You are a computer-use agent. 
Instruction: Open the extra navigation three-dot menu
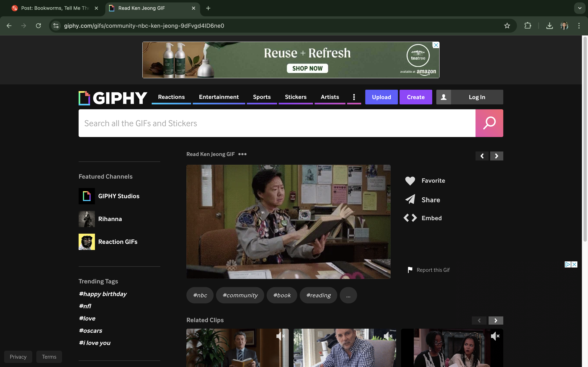click(x=354, y=97)
